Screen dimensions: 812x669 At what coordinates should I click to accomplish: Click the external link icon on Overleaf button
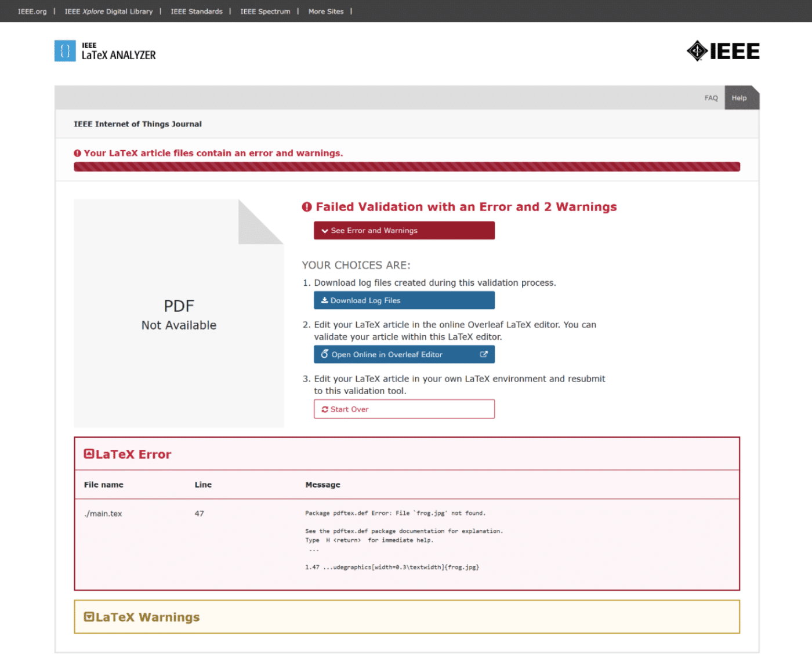(x=484, y=354)
